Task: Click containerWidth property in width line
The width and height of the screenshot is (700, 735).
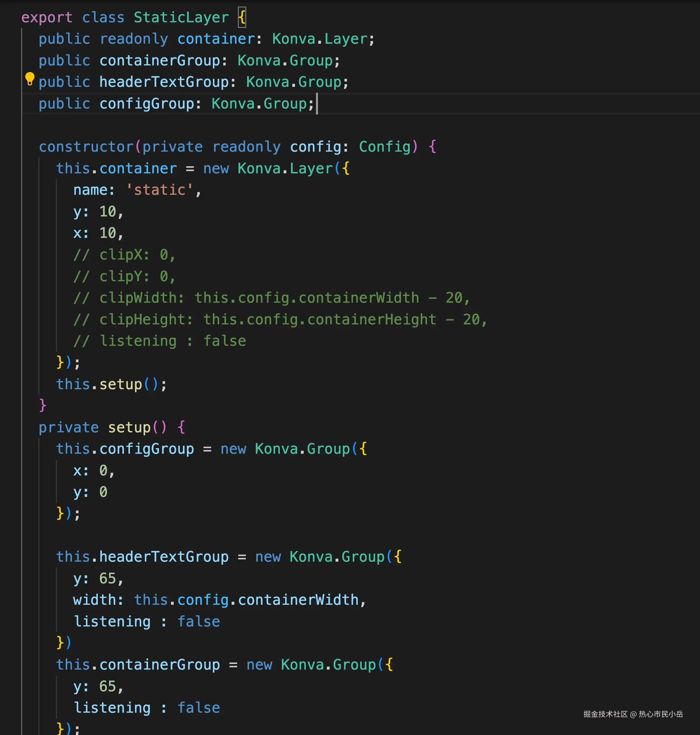Action: pyautogui.click(x=298, y=600)
